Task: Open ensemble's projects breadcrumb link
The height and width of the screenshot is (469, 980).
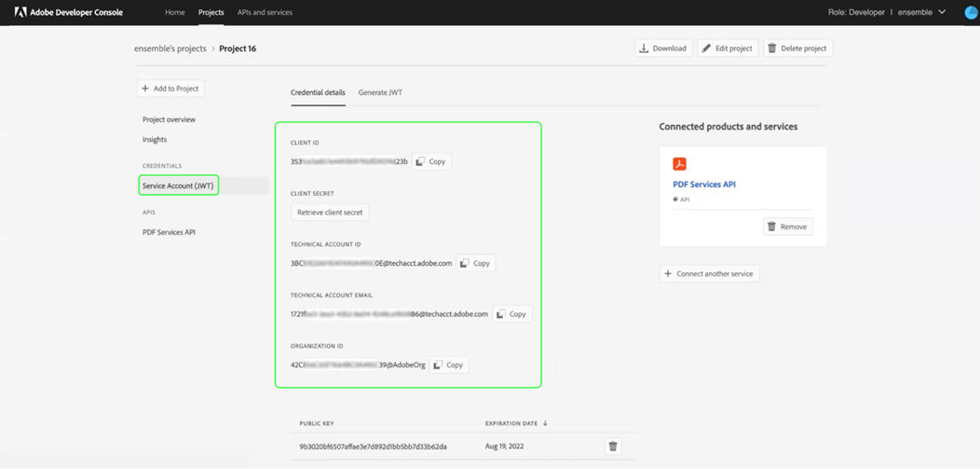Action: [x=170, y=48]
